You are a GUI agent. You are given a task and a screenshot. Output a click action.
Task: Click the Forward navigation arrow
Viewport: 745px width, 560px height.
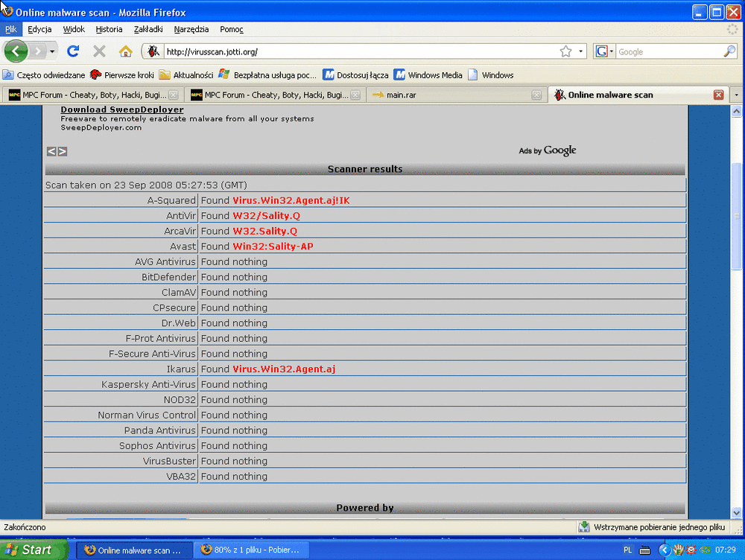click(39, 51)
